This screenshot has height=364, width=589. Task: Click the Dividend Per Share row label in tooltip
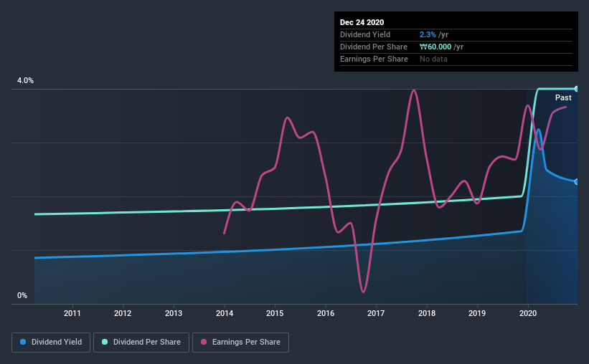pos(373,47)
